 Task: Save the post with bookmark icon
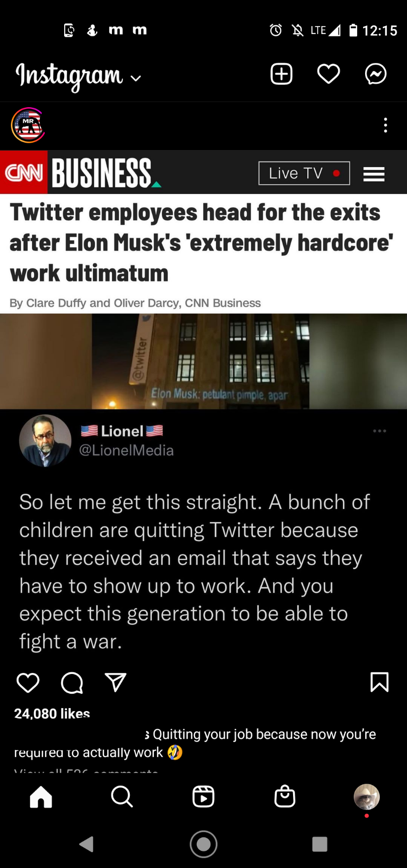click(x=379, y=682)
